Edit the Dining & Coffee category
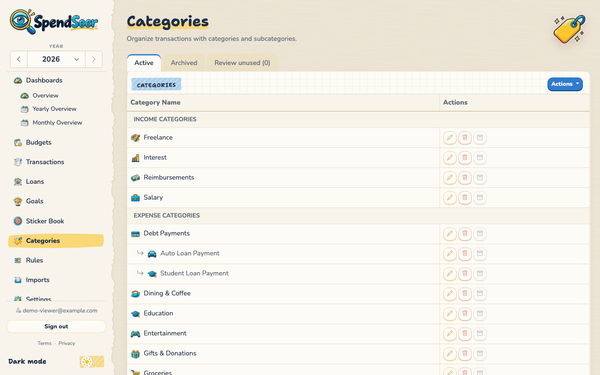The image size is (600, 375). pos(450,293)
